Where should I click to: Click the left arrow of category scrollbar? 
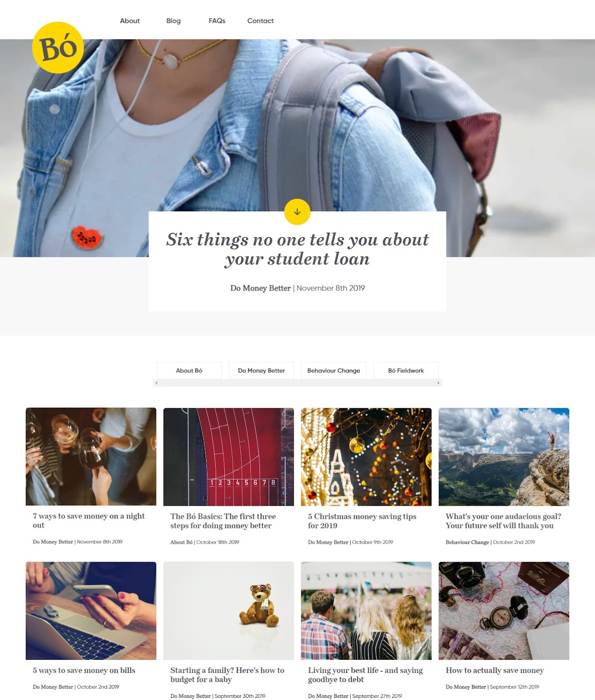pos(157,383)
